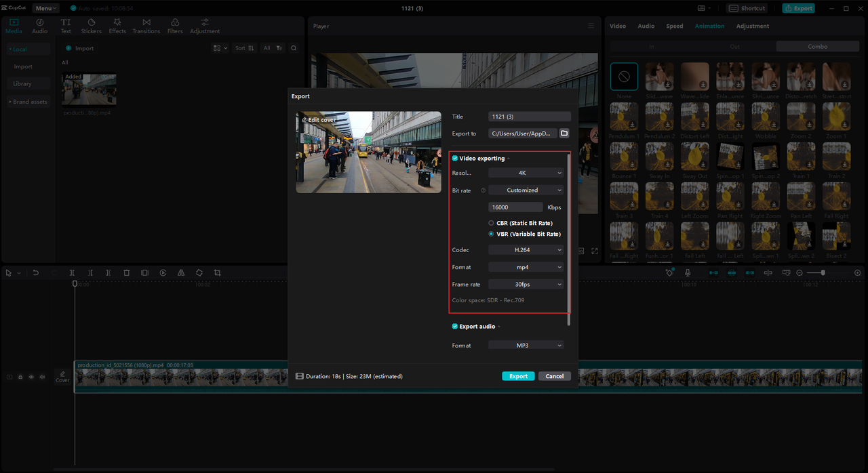Click the reverse playback icon in timeline toolbar
The height and width of the screenshot is (473, 868).
point(163,272)
